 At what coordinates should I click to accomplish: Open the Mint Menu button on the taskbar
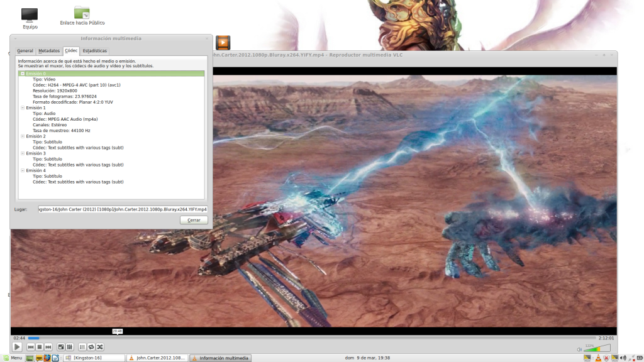coord(13,358)
